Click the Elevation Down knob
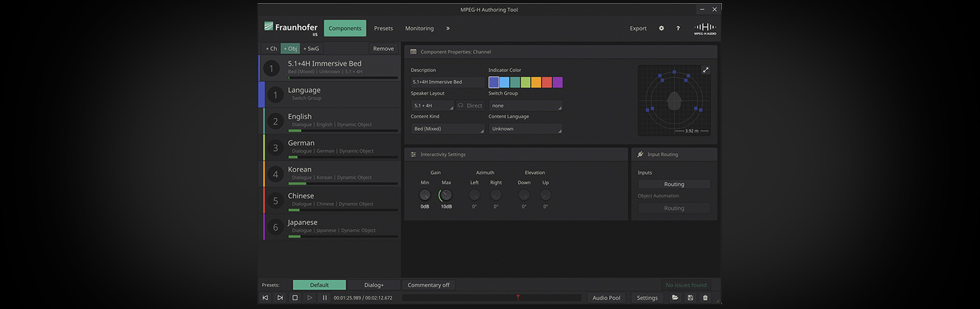 (524, 195)
